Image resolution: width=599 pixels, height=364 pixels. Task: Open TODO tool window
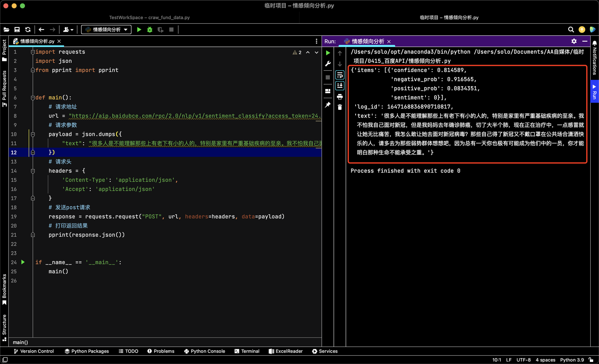pos(129,351)
